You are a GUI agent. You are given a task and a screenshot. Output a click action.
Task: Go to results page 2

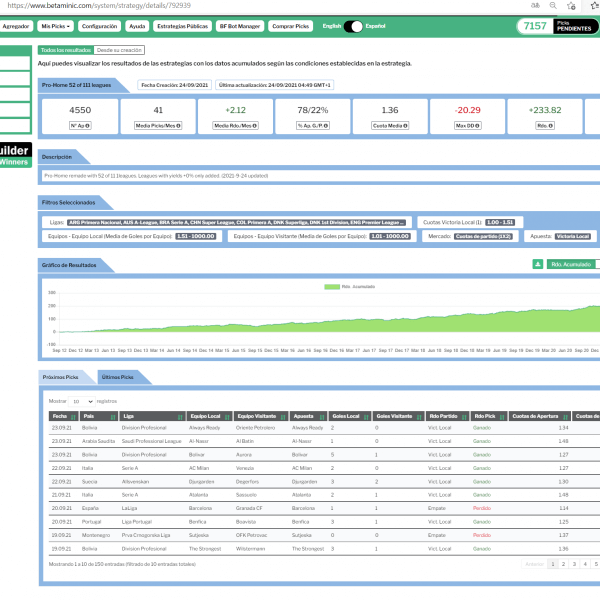tap(563, 564)
